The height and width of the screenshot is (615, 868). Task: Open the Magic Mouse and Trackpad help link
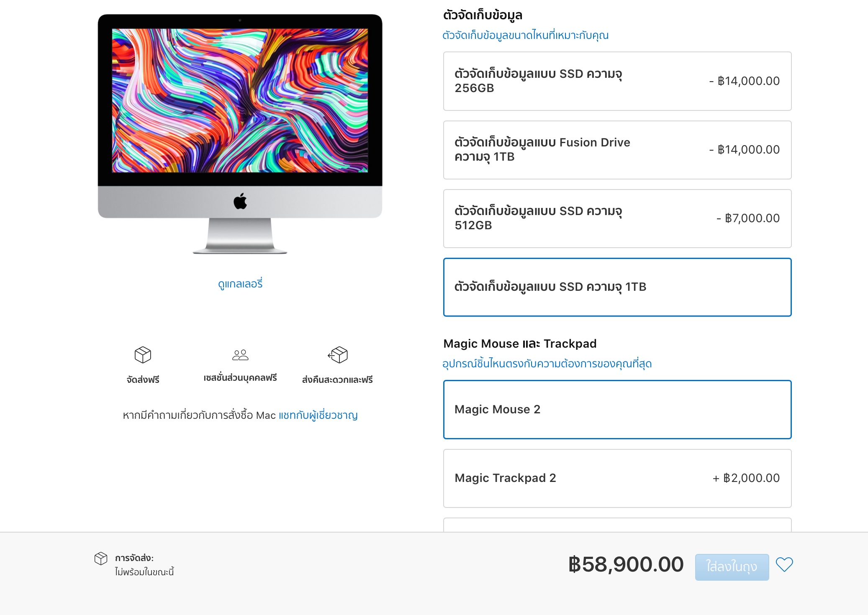coord(547,364)
